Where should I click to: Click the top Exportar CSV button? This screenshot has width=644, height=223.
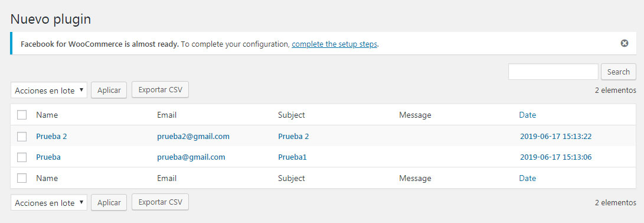coord(160,90)
